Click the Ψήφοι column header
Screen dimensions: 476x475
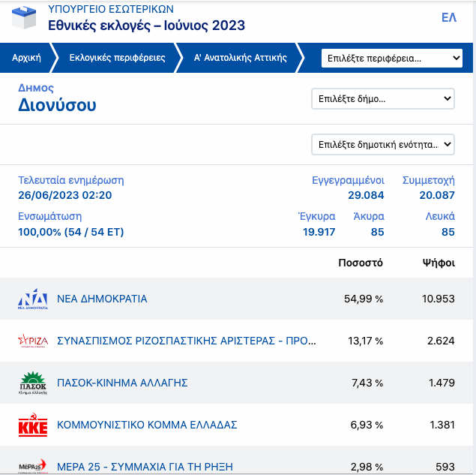(x=439, y=263)
